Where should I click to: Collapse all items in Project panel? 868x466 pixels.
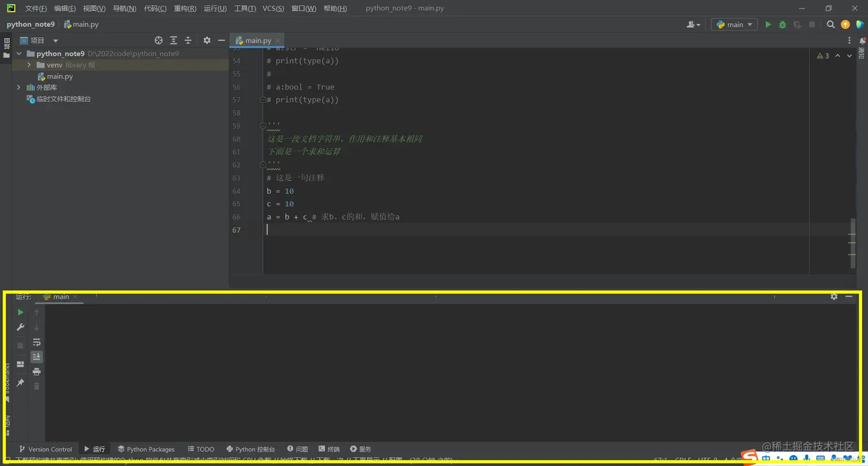tap(188, 40)
